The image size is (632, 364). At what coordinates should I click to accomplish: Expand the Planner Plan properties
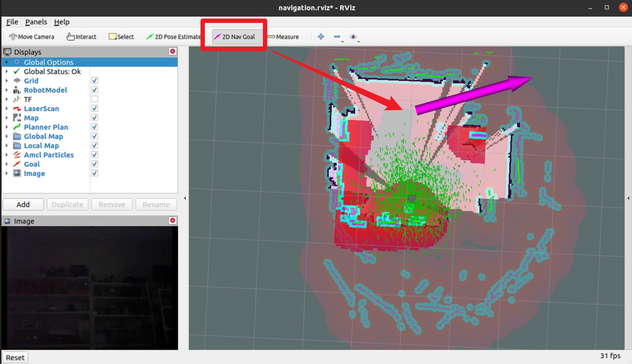pyautogui.click(x=6, y=127)
